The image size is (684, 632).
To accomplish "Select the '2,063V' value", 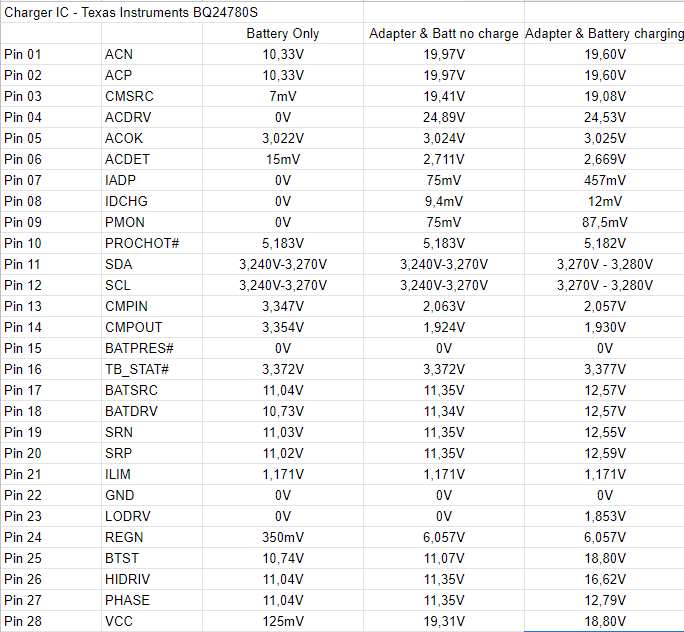I will pos(444,306).
